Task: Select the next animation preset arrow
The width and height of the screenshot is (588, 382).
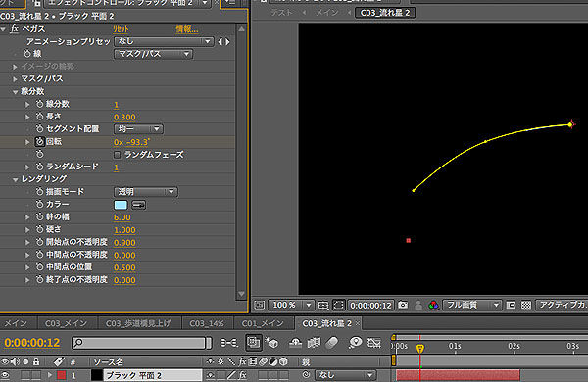Action: click(227, 41)
